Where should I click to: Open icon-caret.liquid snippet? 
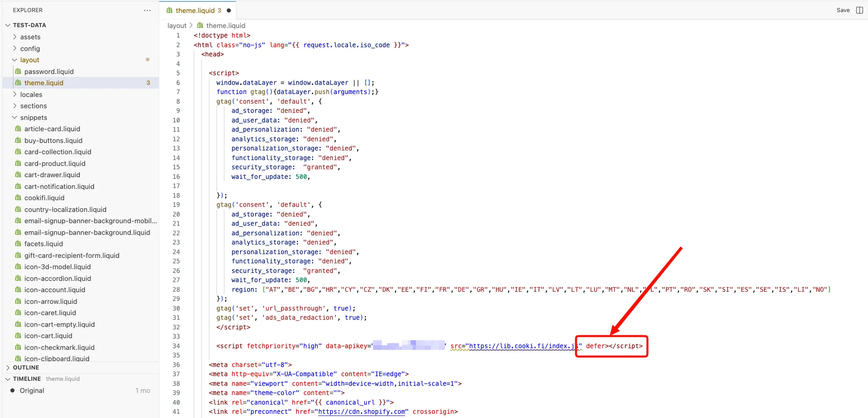(x=50, y=313)
